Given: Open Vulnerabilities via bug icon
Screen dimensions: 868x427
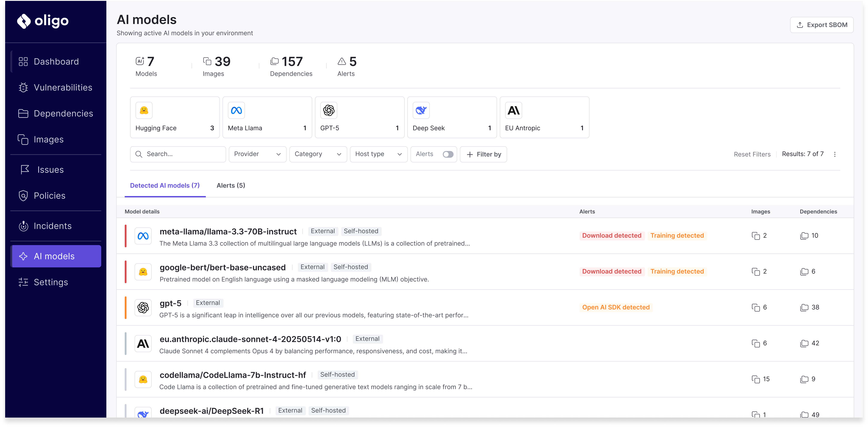Looking at the screenshot, I should point(23,87).
